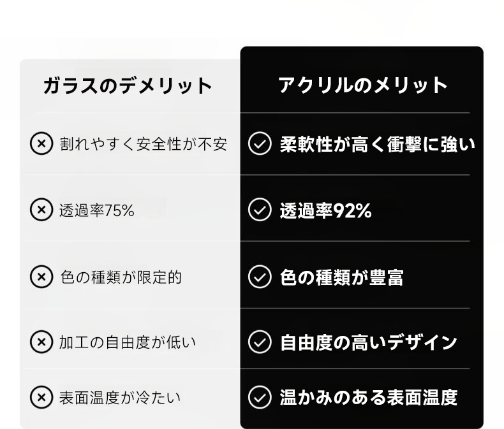Click the 柔軟性が高く衝撃に強い text

(x=378, y=144)
